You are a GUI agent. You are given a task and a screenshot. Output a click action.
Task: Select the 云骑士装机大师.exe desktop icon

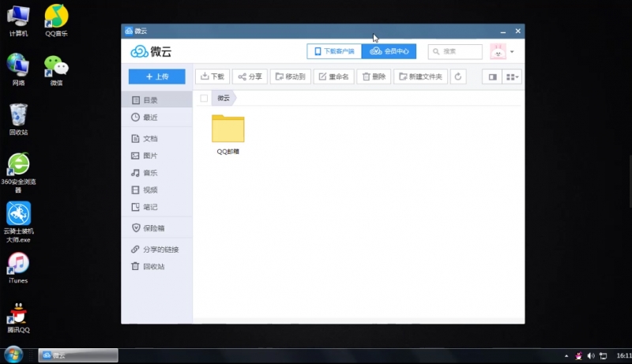[x=18, y=222]
